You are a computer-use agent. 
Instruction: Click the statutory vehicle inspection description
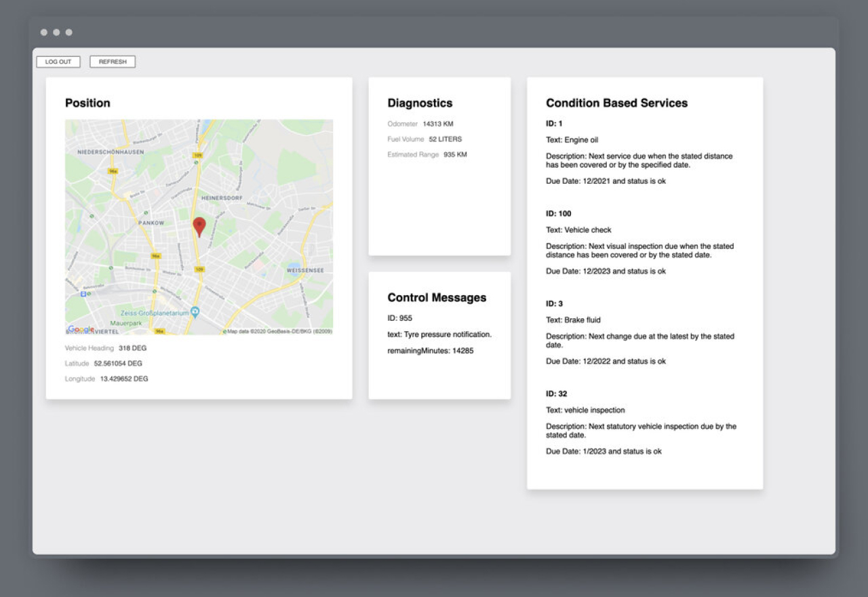pos(641,431)
